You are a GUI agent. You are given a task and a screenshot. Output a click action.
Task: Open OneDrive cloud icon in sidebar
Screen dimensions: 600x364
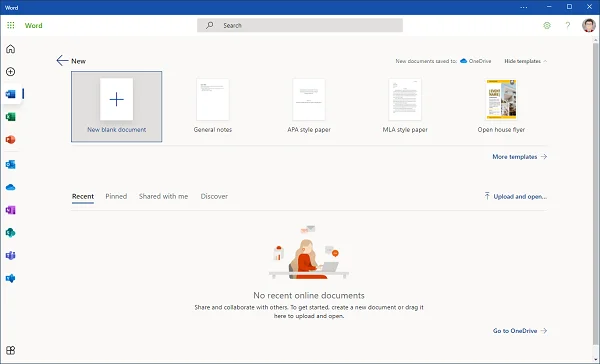click(x=11, y=188)
